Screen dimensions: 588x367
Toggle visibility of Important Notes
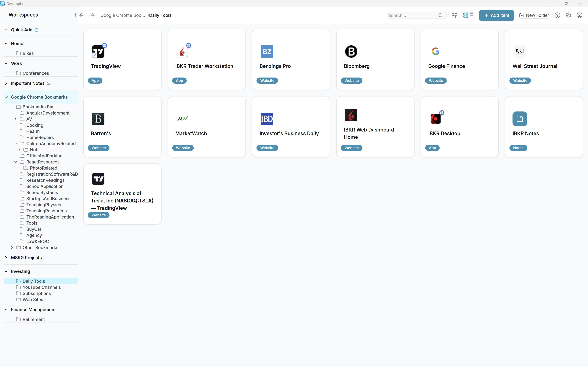click(49, 83)
